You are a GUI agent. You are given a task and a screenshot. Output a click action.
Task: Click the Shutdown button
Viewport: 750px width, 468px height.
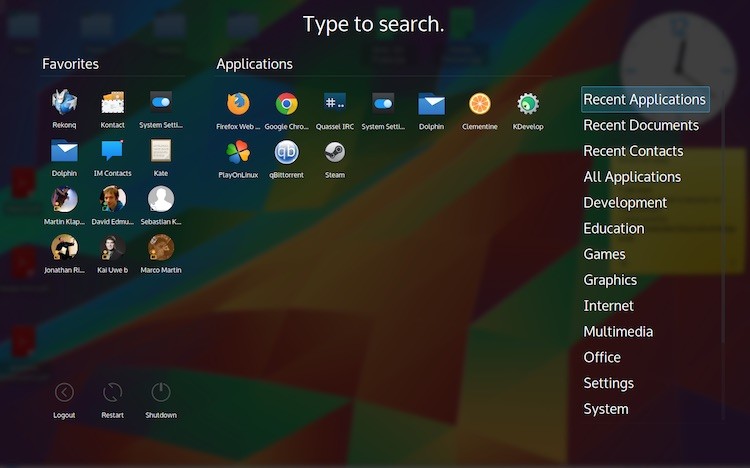[161, 400]
